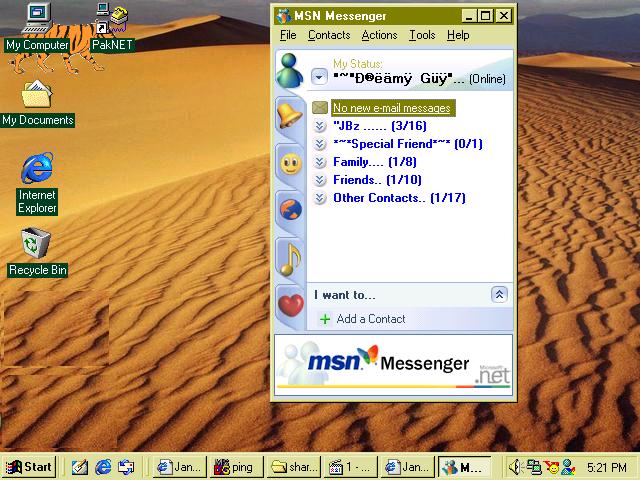The width and height of the screenshot is (640, 480).
Task: Click the tray network computers icon
Action: click(533, 467)
